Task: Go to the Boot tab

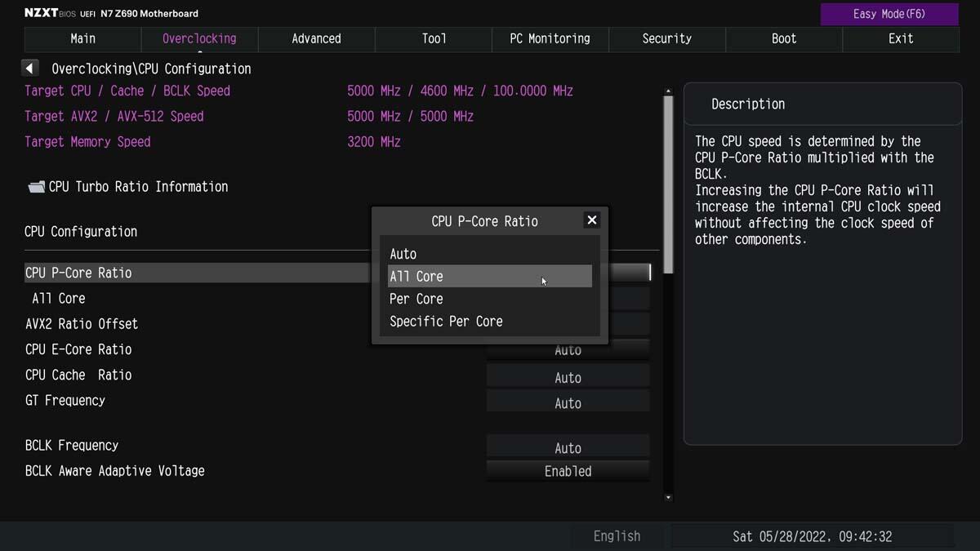Action: (784, 38)
